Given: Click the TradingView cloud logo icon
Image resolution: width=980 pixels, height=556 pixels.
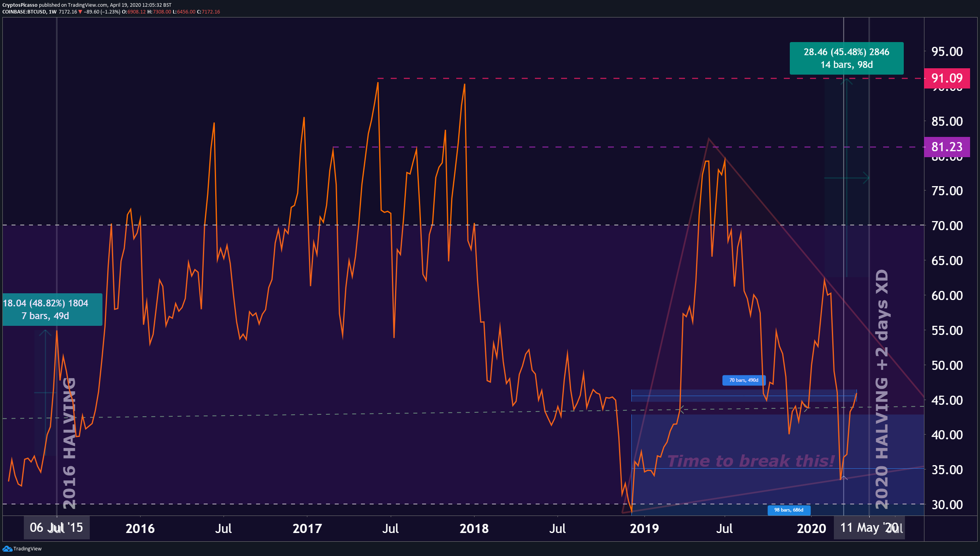Looking at the screenshot, I should [x=7, y=548].
